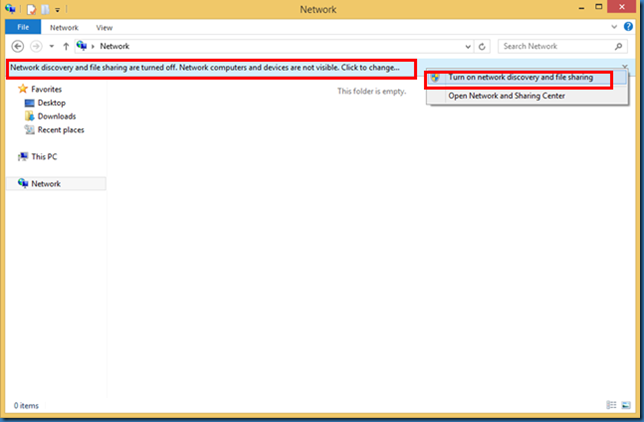The height and width of the screenshot is (422, 644).
Task: Expand the ribbon with the chevron
Action: [614, 27]
